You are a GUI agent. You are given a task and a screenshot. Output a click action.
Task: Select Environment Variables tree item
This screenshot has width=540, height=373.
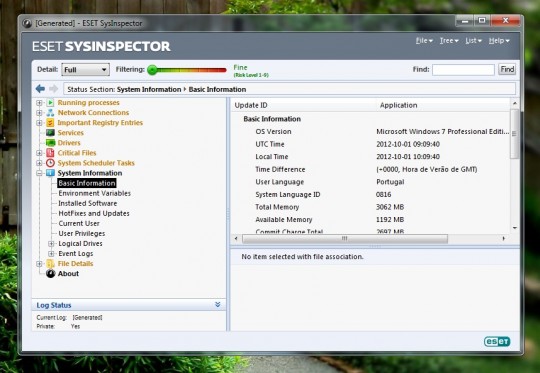[94, 193]
